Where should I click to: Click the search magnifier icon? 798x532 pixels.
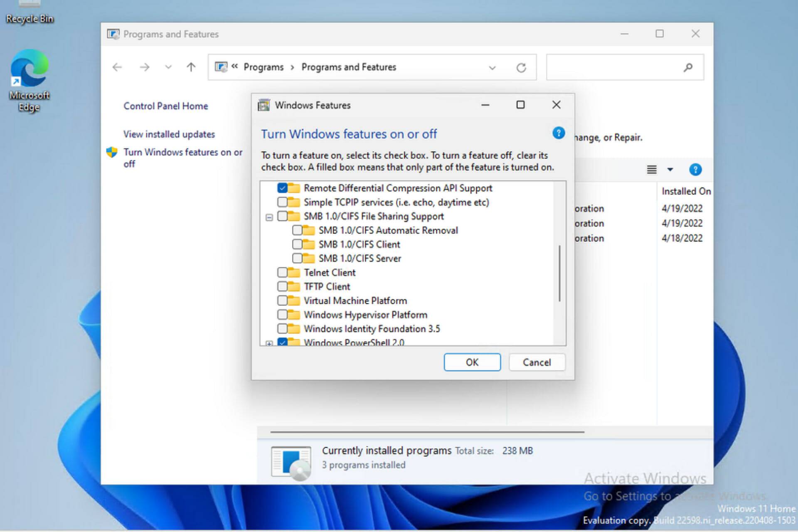click(x=688, y=67)
